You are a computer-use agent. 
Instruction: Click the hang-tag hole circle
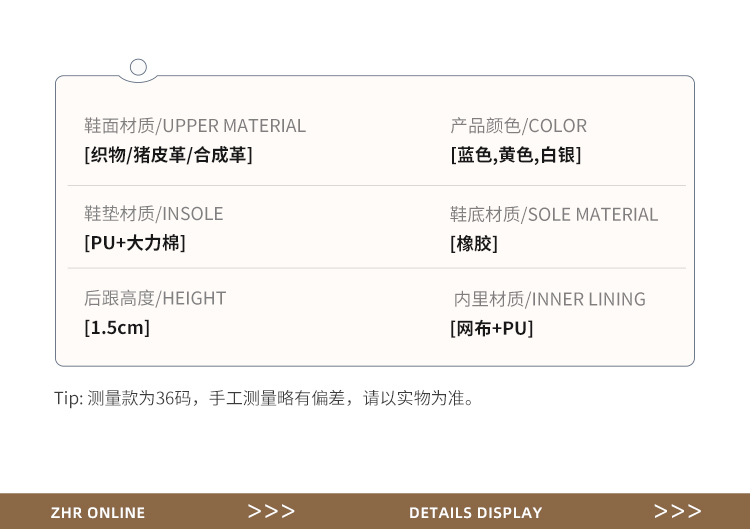point(139,68)
